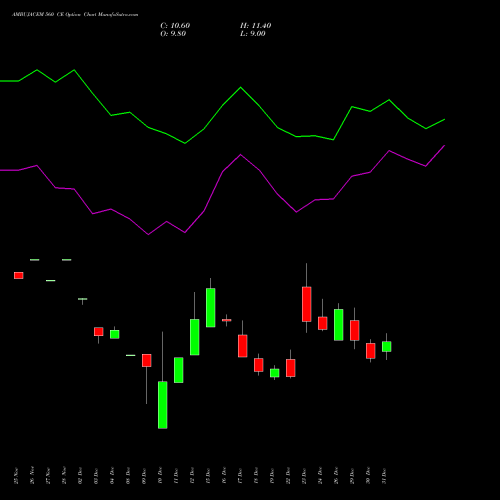Click the AMBUJACEM 560 CE Option chart title
The height and width of the screenshot is (500, 500).
pos(75,15)
